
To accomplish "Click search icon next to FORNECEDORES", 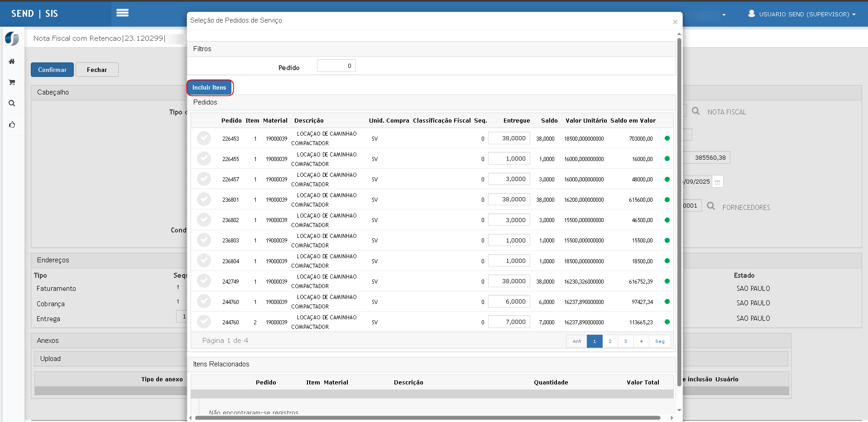I will tap(711, 206).
